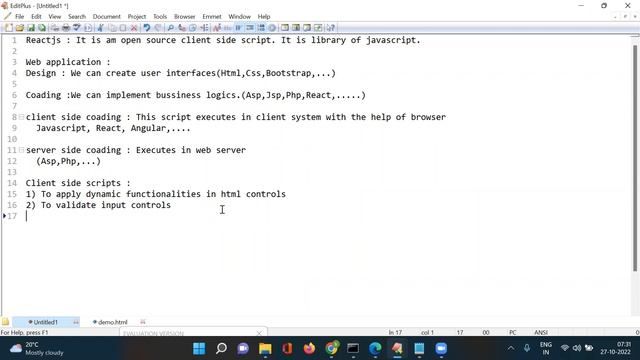
Task: Click the New document toolbar icon
Action: coord(8,28)
